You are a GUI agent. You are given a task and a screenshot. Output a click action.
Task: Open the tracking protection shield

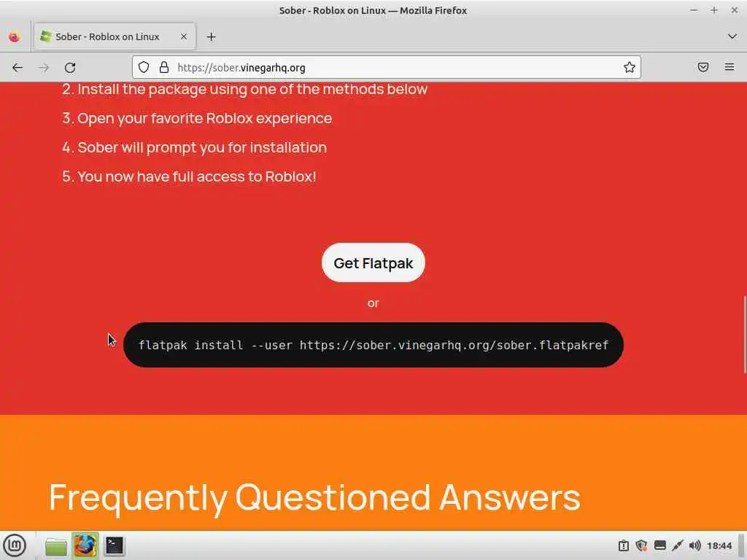pos(144,68)
